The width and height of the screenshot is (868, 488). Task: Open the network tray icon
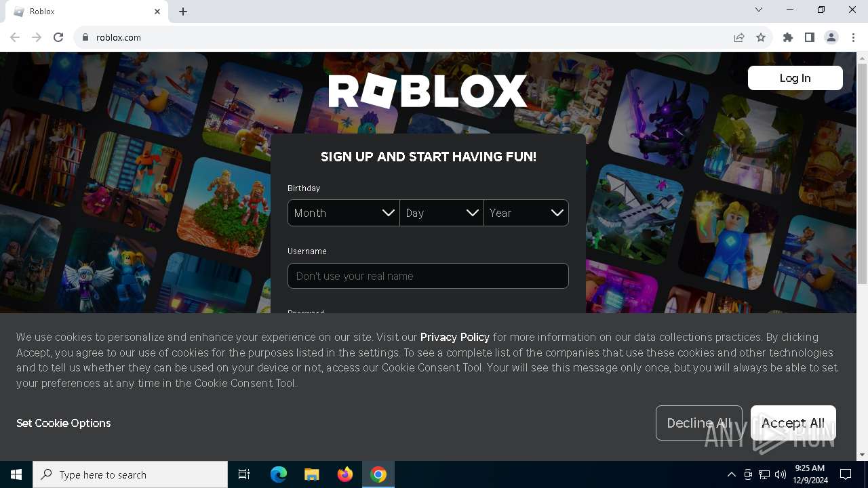pyautogui.click(x=764, y=474)
